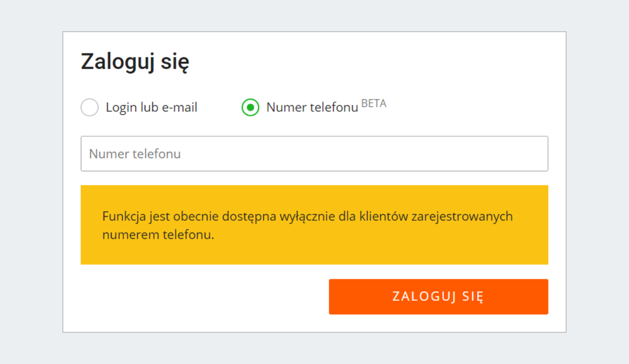Click inside the Numer telefonu input field
The width and height of the screenshot is (629, 364).
(314, 153)
